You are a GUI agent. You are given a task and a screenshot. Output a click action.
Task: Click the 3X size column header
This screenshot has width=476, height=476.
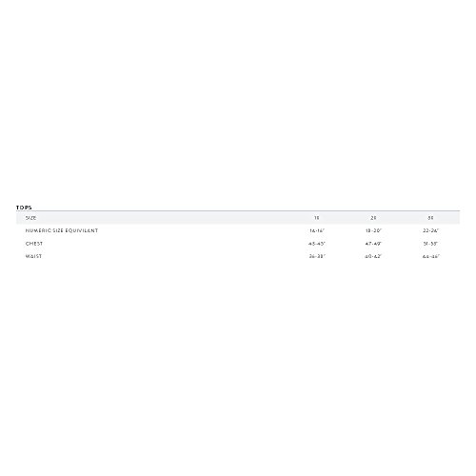430,218
